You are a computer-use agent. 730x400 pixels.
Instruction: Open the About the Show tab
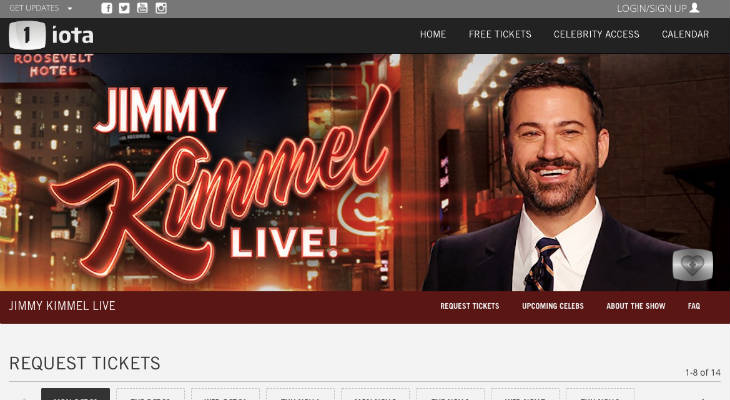point(635,306)
